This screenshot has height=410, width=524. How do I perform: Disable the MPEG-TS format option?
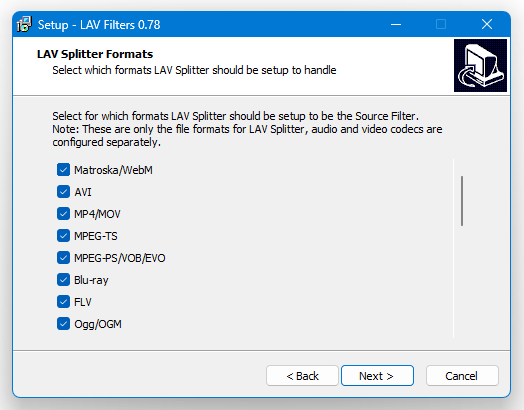click(x=63, y=236)
